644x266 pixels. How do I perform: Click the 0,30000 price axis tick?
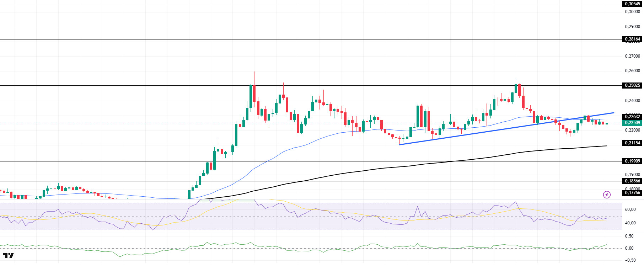click(632, 12)
